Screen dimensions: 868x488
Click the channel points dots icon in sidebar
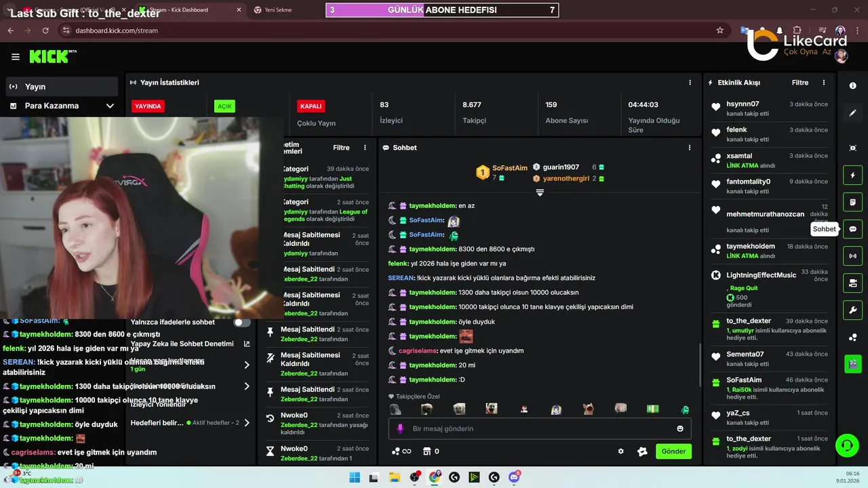(853, 338)
